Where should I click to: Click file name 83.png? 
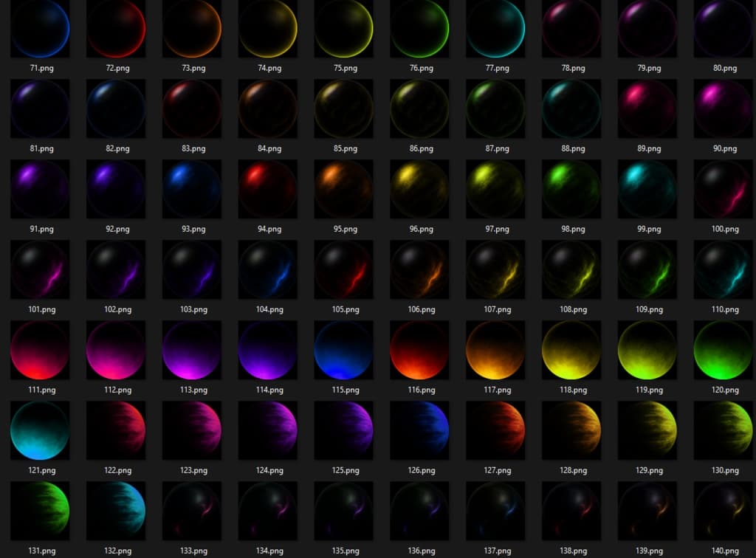194,149
